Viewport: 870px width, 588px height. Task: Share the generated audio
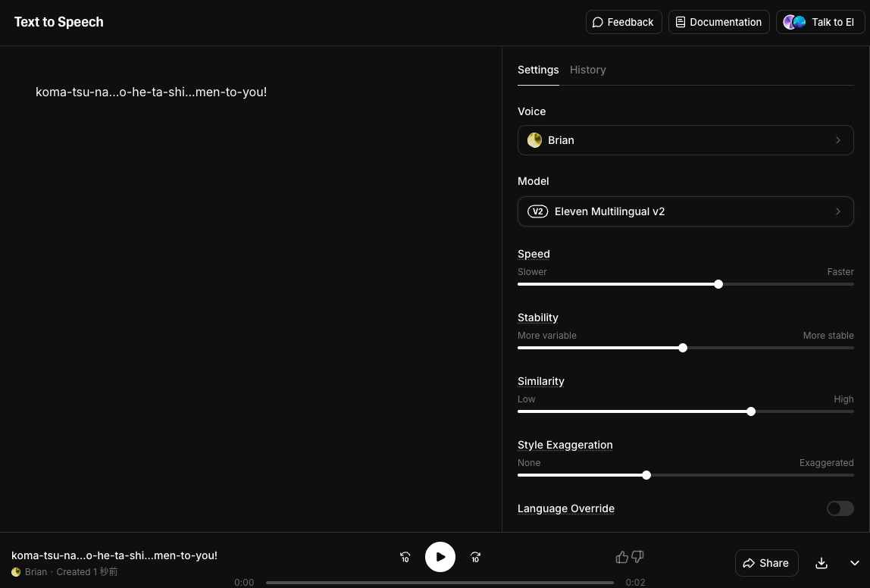tap(766, 563)
